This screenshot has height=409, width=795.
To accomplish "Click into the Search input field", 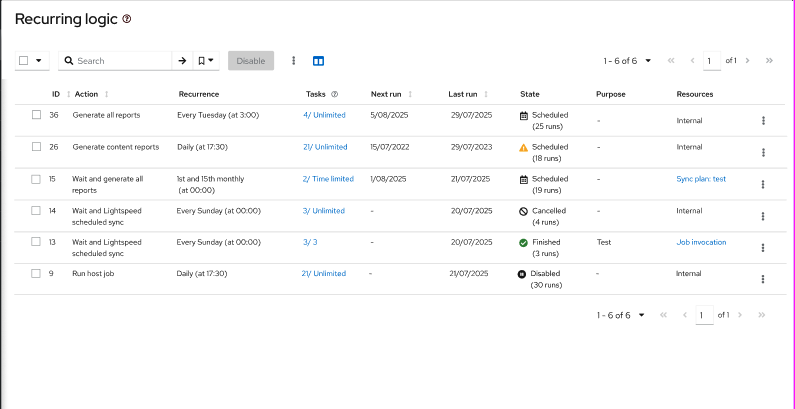I will [120, 61].
